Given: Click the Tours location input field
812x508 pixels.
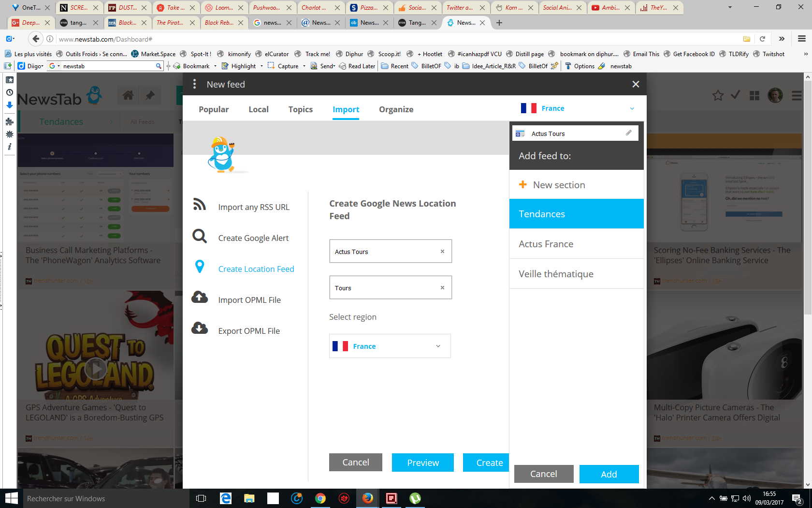Looking at the screenshot, I should coord(391,287).
